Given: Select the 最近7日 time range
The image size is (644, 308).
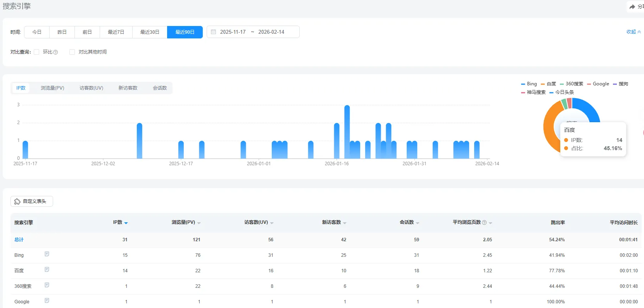Looking at the screenshot, I should (116, 32).
